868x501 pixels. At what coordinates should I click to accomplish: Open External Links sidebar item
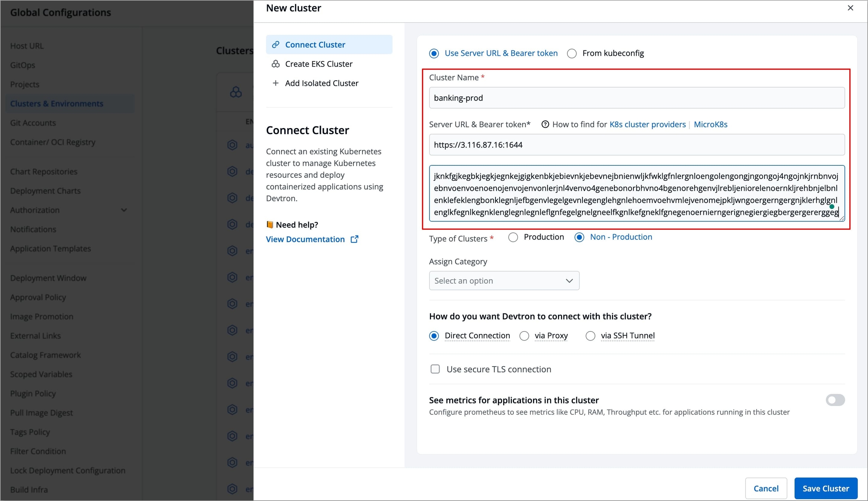pos(35,335)
